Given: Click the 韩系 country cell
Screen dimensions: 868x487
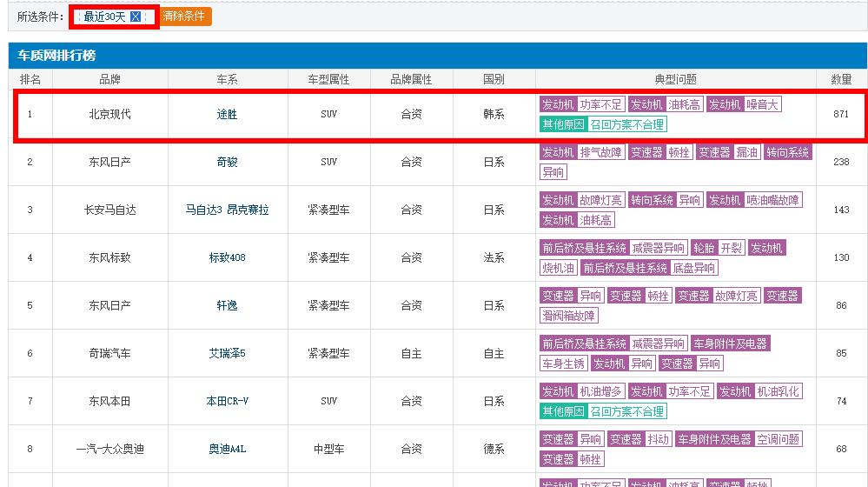Looking at the screenshot, I should [494, 114].
